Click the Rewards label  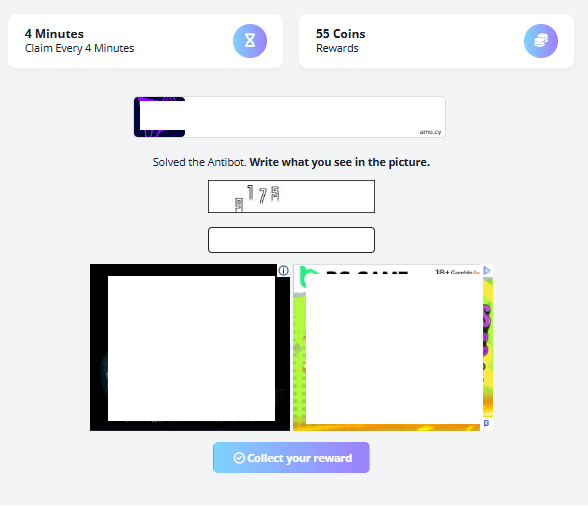(x=337, y=48)
